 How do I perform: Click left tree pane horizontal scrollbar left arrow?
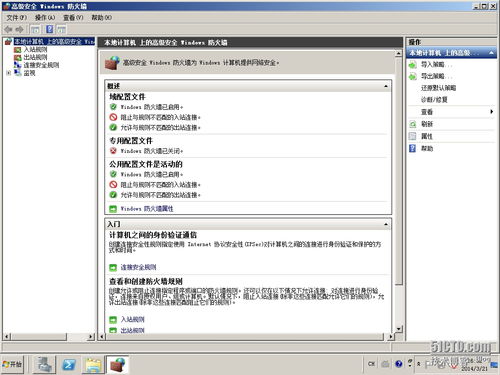7,337
